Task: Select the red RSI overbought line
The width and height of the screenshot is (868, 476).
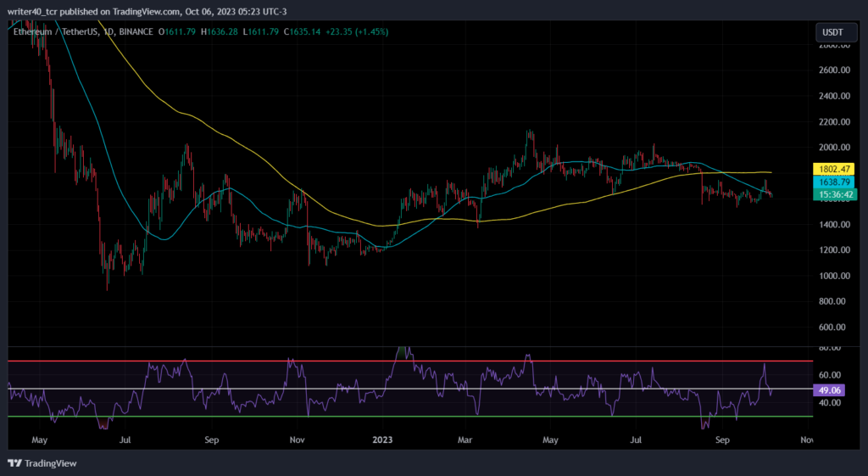Action: [x=410, y=361]
